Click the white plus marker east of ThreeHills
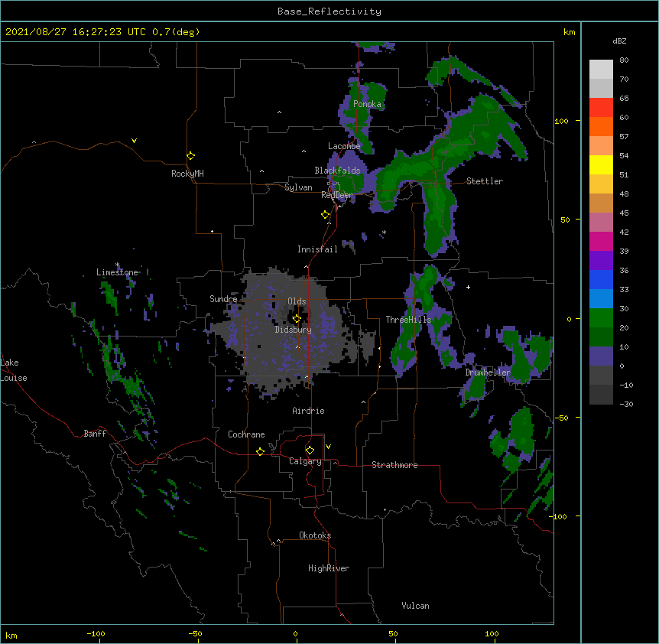The image size is (659, 644). point(468,287)
